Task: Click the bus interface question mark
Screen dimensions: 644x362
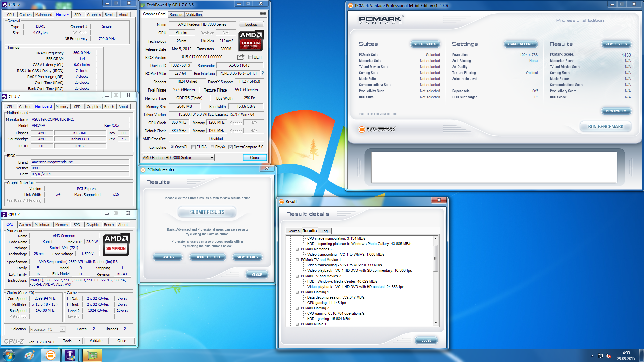Action: 263,73
